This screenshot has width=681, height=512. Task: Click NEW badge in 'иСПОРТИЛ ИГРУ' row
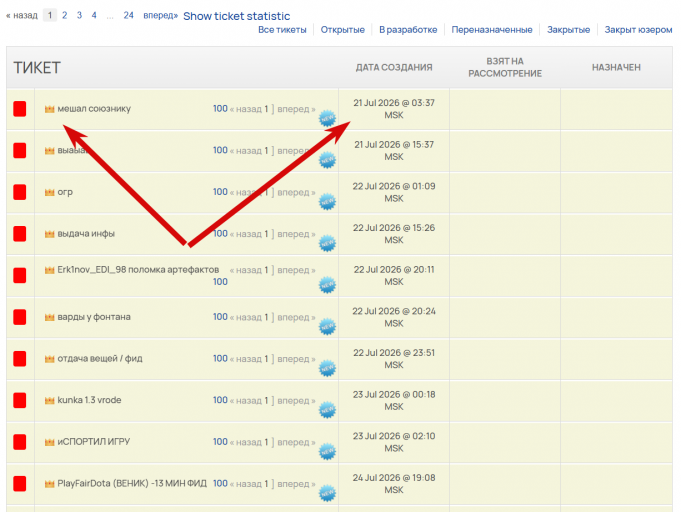click(x=327, y=451)
